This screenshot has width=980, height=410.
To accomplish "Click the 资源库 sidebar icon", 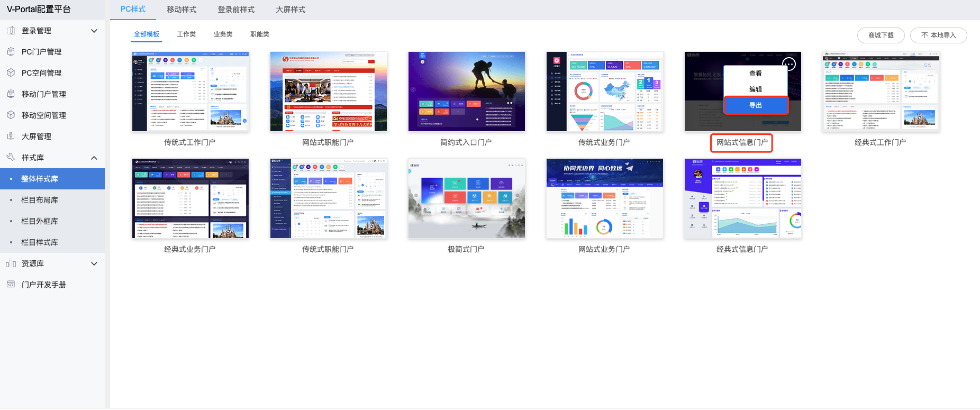I will click(x=11, y=263).
